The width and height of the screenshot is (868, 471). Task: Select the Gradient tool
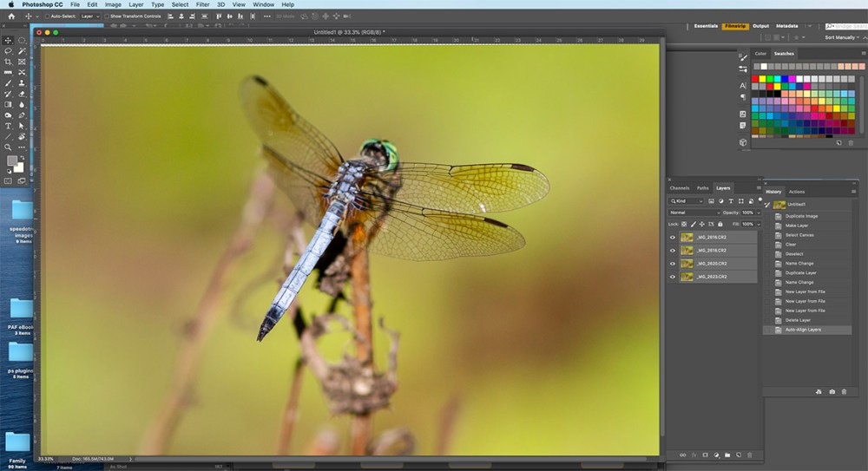pyautogui.click(x=8, y=105)
